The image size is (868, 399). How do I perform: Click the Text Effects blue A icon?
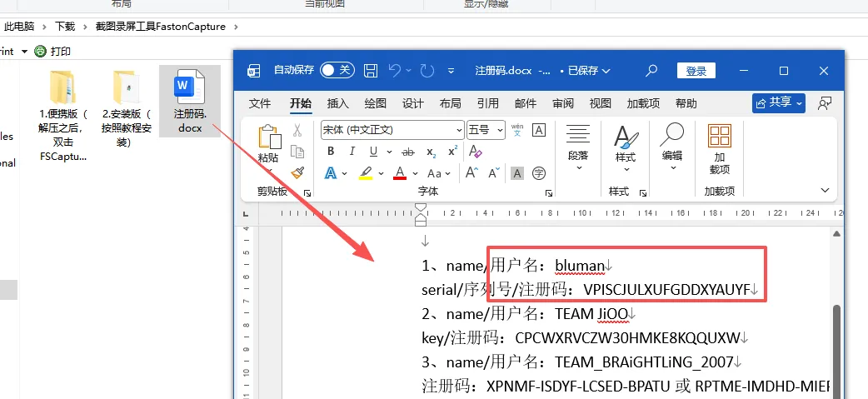331,173
